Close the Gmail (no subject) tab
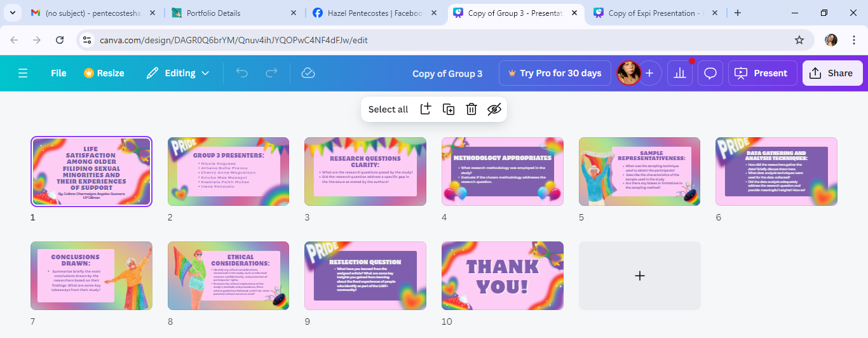Viewport: 868px width, 338px height. pos(153,13)
